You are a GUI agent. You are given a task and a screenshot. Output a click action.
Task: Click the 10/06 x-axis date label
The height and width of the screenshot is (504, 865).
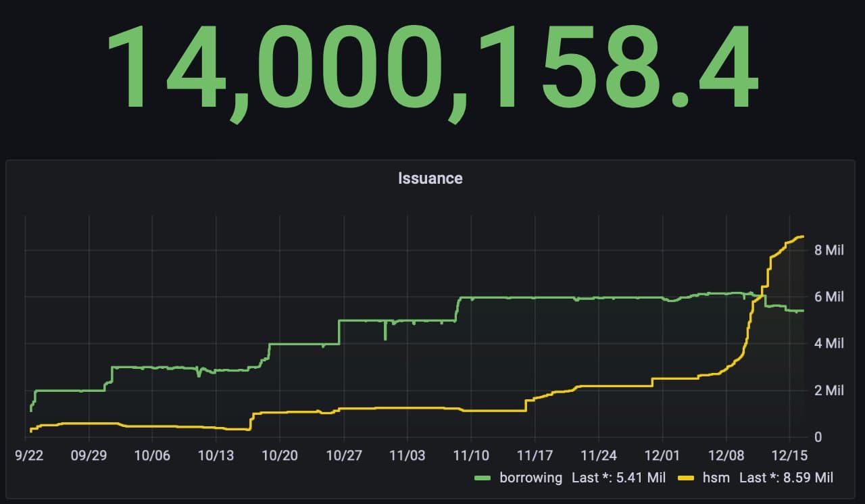pos(152,455)
